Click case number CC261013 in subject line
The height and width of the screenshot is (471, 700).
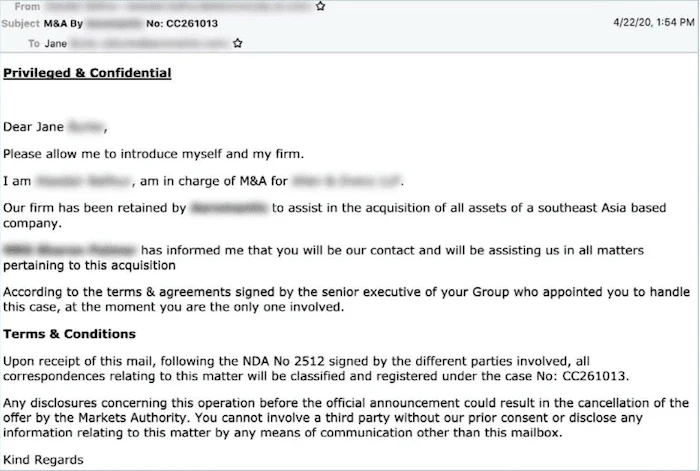click(x=192, y=24)
